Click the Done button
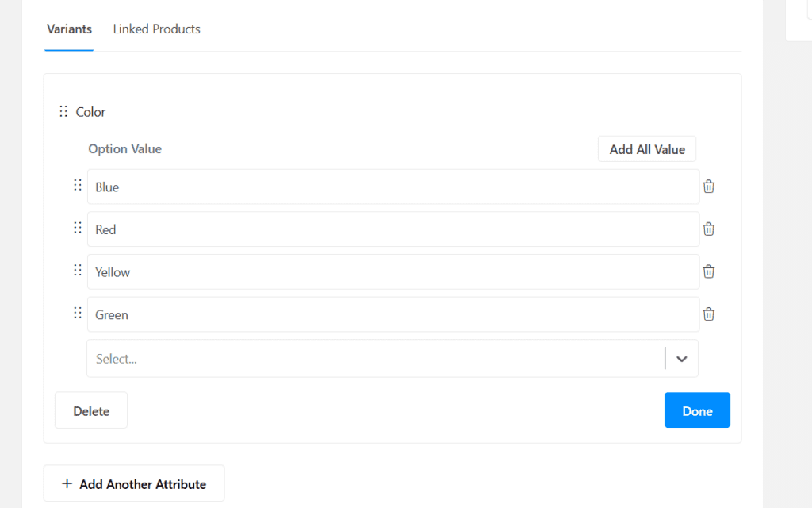 click(697, 410)
